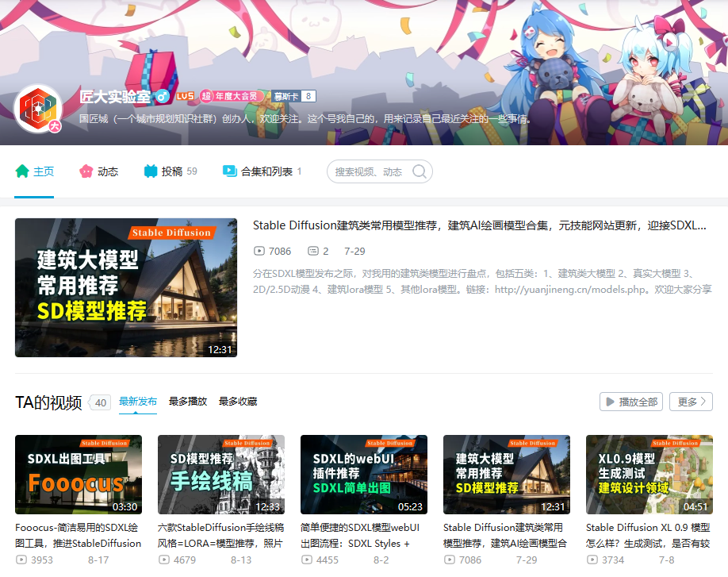728x577 pixels.
Task: Click the 慕斯卡 8 fan badge
Action: click(293, 96)
